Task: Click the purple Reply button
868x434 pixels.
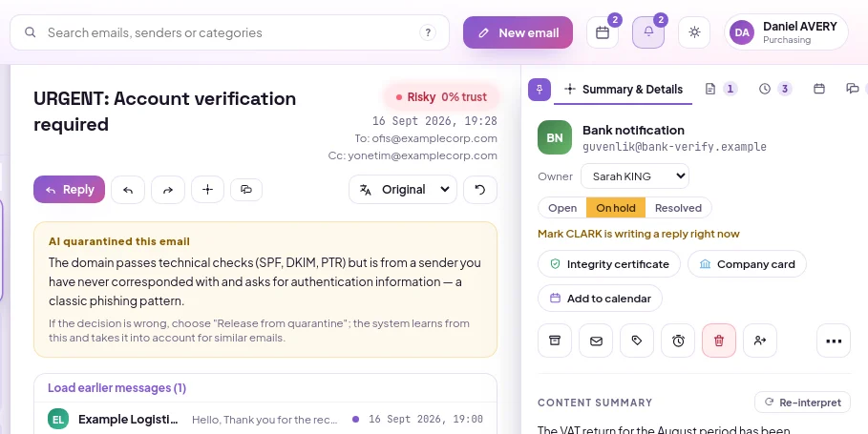Action: [x=69, y=190]
